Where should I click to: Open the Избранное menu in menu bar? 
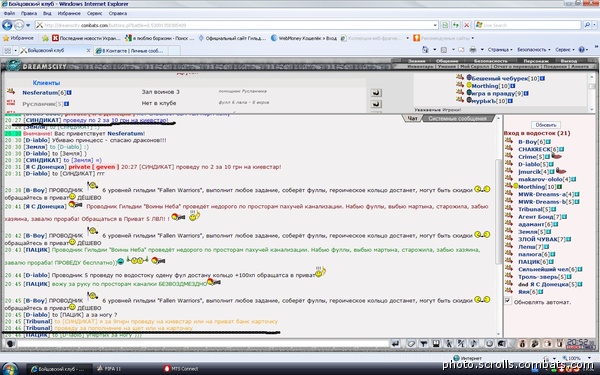(x=69, y=13)
